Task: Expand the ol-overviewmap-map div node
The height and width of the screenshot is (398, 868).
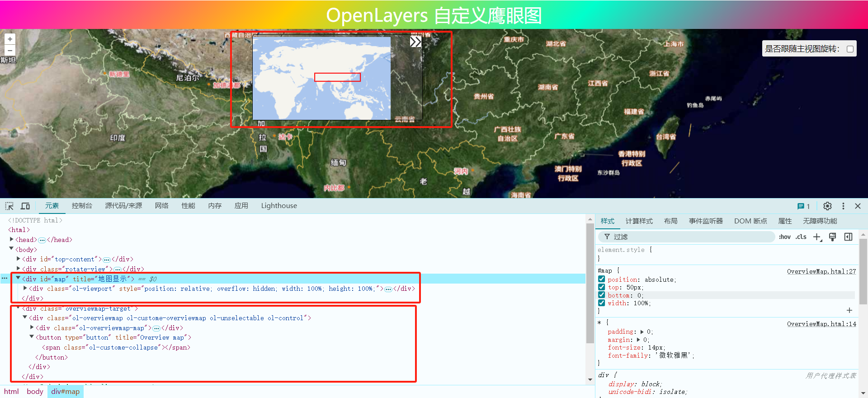Action: pyautogui.click(x=32, y=327)
